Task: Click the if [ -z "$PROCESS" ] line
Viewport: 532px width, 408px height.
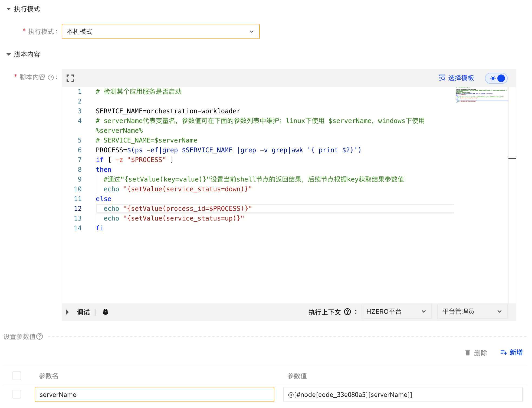Action: [x=135, y=160]
